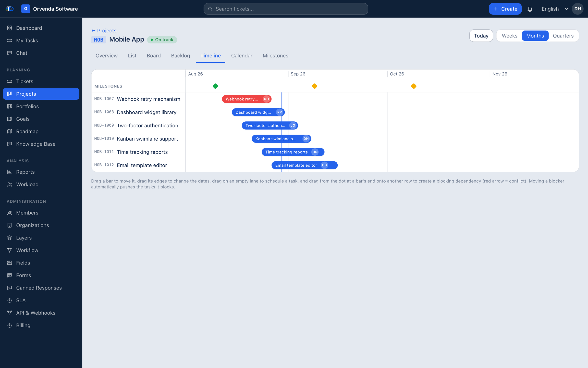Open Knowledge Base
Screen dimensions: 588x368
[x=41, y=144]
